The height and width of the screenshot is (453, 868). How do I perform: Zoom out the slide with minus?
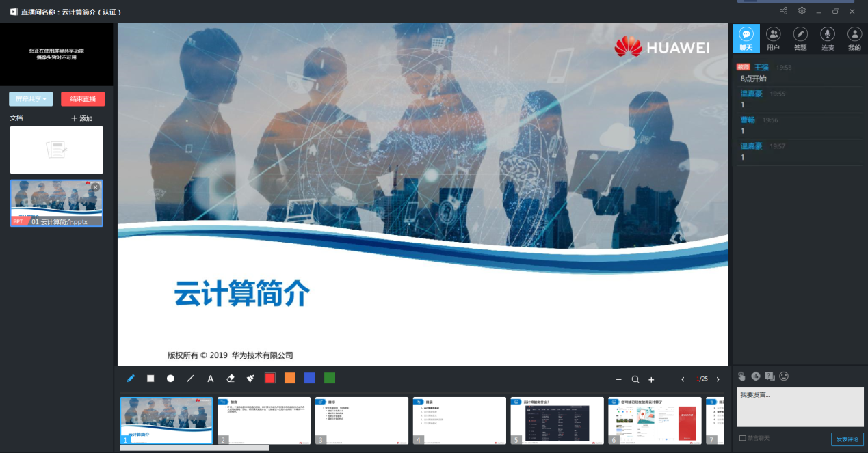coord(618,379)
